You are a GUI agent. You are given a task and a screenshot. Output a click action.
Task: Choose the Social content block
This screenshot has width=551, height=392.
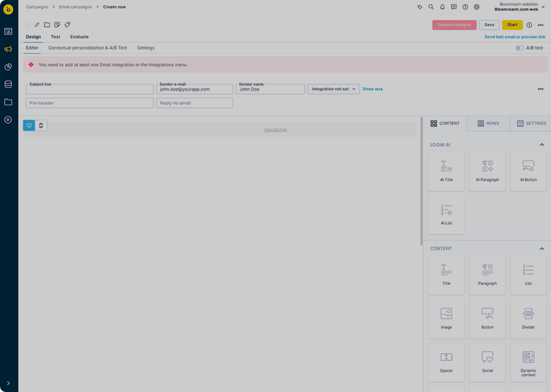pyautogui.click(x=487, y=362)
